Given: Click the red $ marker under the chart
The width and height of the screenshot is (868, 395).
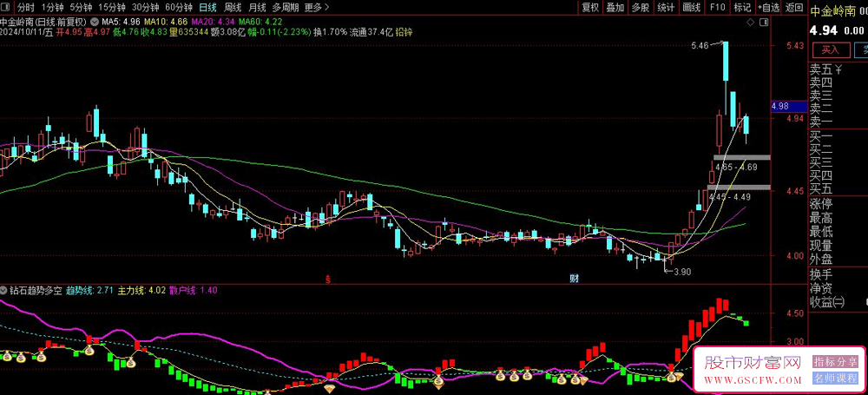Looking at the screenshot, I should (x=328, y=279).
